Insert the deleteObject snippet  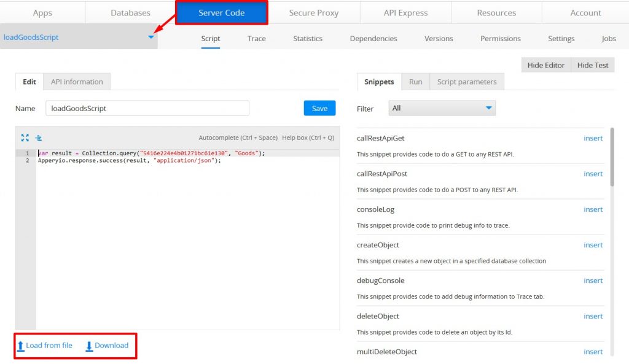coord(593,316)
